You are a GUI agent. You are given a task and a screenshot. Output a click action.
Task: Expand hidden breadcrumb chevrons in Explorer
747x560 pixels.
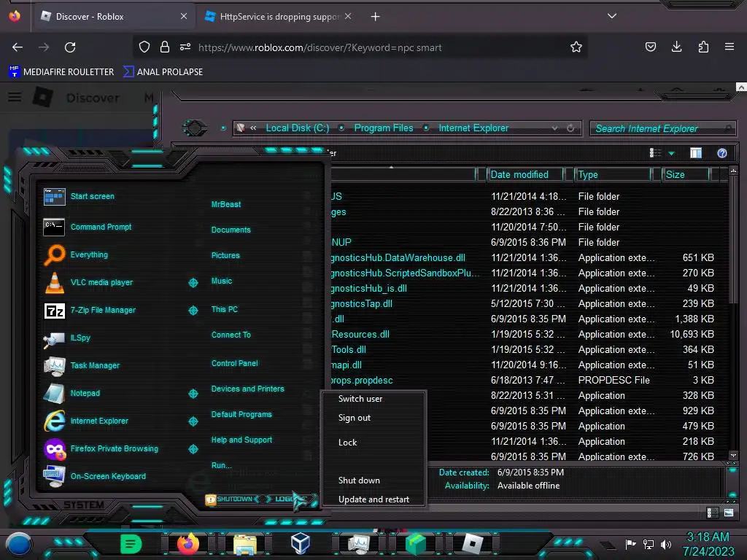[253, 128]
